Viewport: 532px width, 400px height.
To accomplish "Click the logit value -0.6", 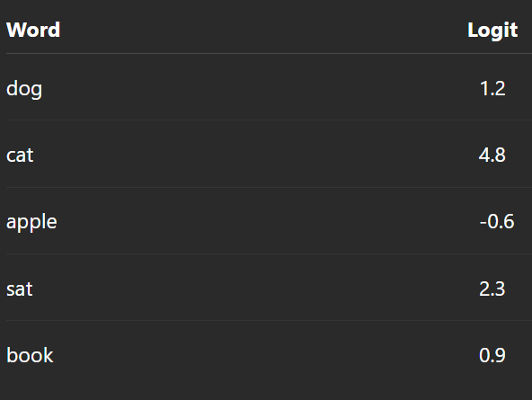I will 497,221.
